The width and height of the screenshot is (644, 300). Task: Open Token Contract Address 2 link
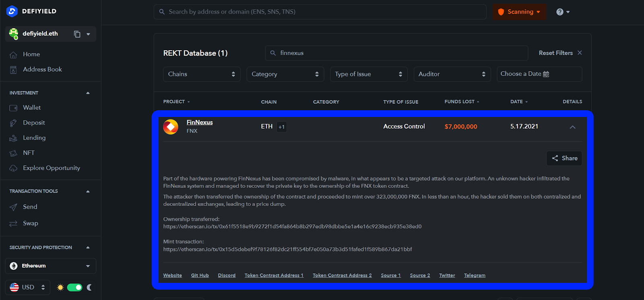coord(342,275)
